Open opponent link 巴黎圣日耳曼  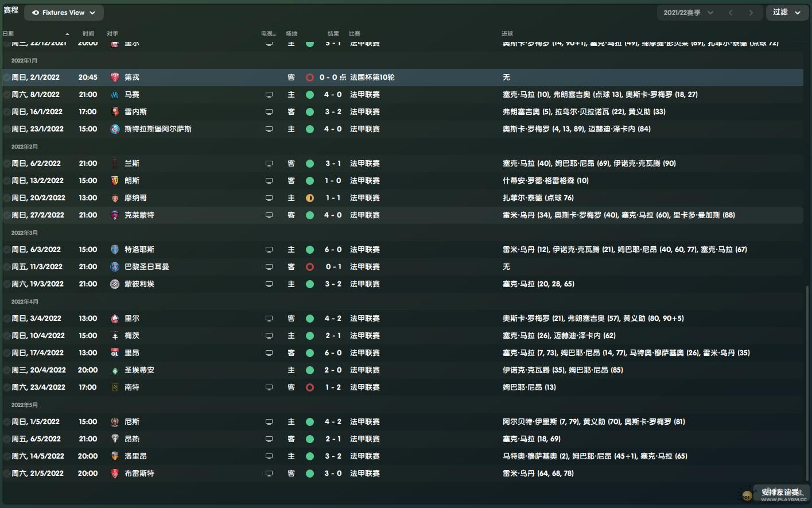(x=147, y=267)
